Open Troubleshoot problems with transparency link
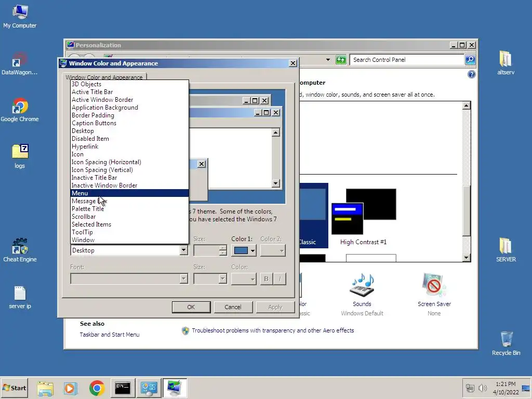The height and width of the screenshot is (399, 532). 273,330
